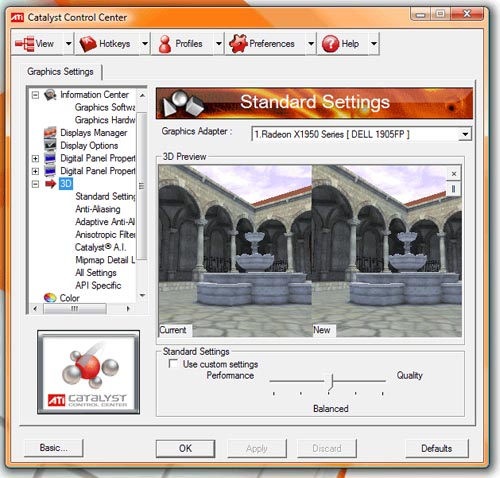Click the red Help question mark icon
Viewport: 500px width, 478px height.
[x=330, y=44]
